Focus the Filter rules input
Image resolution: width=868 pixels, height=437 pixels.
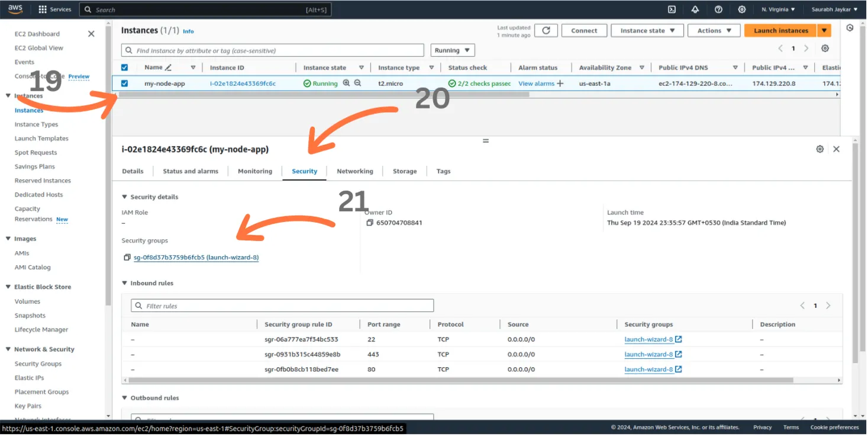point(282,306)
